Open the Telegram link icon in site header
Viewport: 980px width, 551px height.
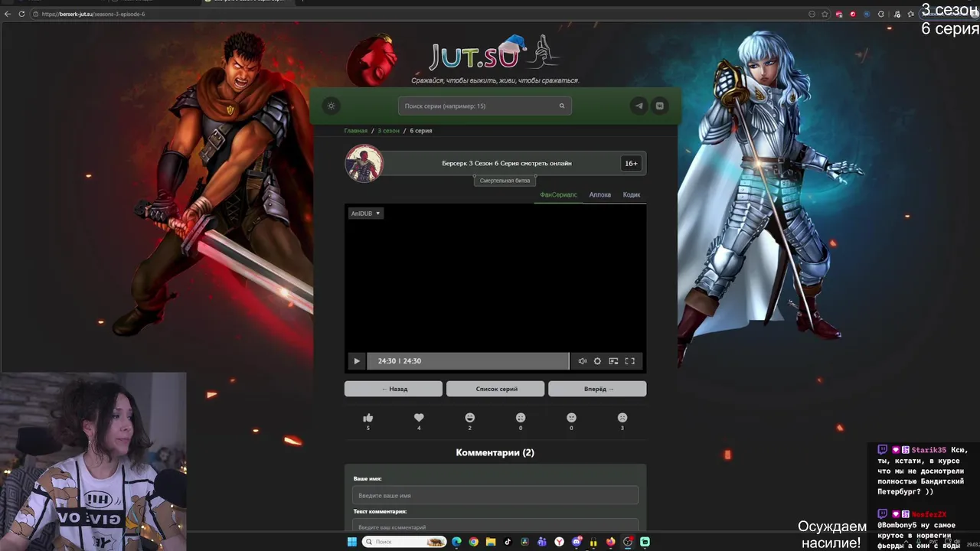click(x=639, y=106)
